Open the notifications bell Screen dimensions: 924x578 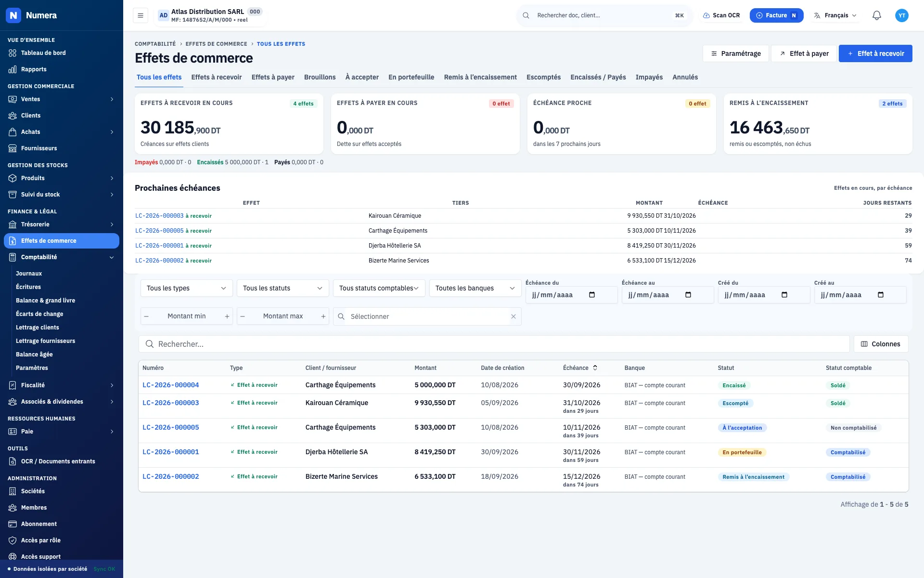click(876, 15)
